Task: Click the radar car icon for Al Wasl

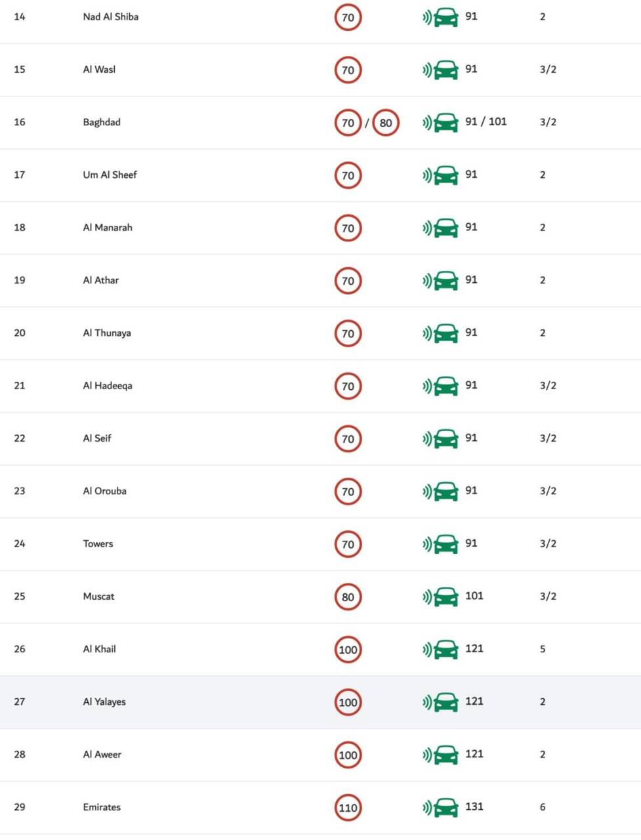Action: (x=441, y=70)
